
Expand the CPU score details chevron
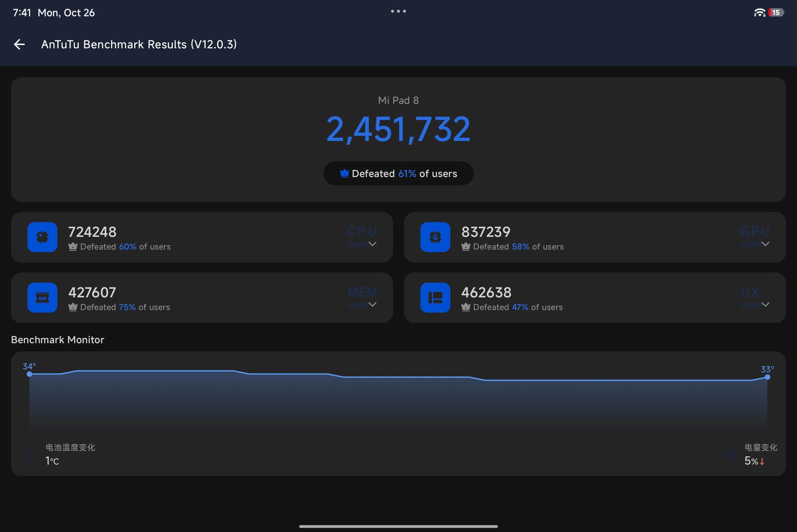click(372, 244)
